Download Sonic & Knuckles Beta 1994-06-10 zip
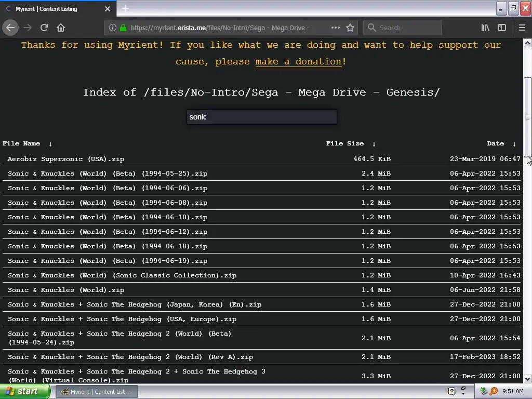Screen dimensions: 532x399 [x=108, y=218]
